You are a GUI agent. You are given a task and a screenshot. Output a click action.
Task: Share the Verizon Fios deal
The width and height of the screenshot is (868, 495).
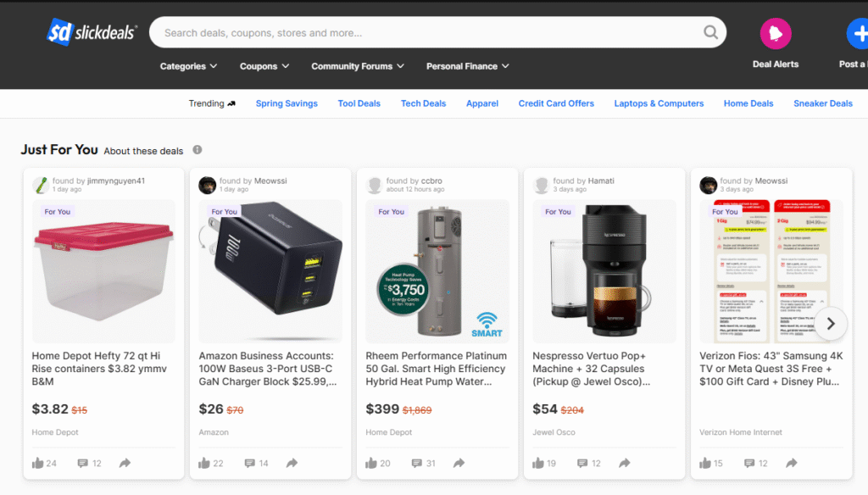(x=792, y=463)
